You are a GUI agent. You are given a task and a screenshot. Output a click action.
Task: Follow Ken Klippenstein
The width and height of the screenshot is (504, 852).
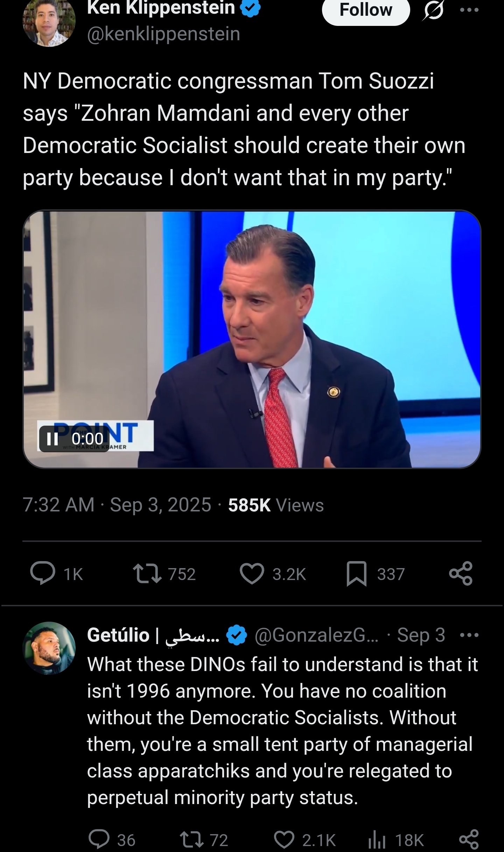point(365,11)
